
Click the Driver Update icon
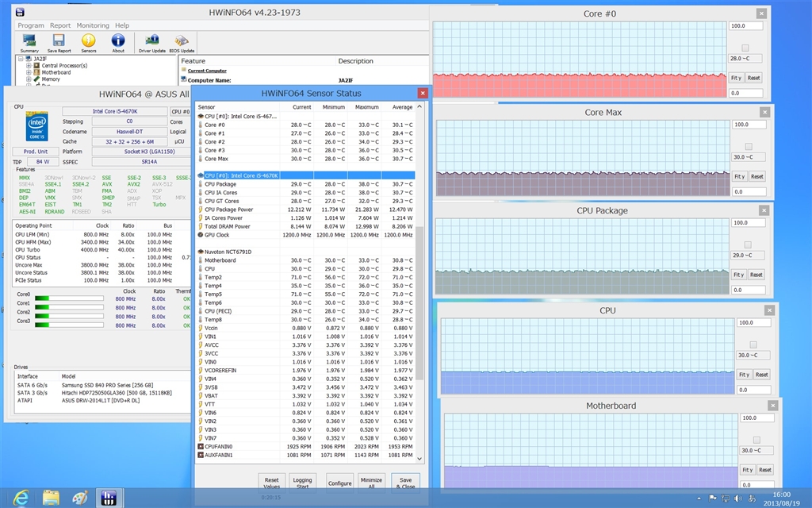coord(151,40)
